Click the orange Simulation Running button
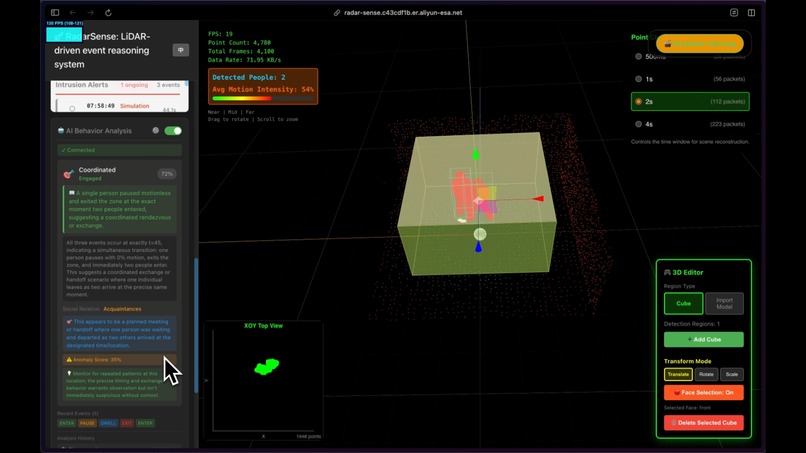Viewport: 806px width, 453px height. coord(700,44)
